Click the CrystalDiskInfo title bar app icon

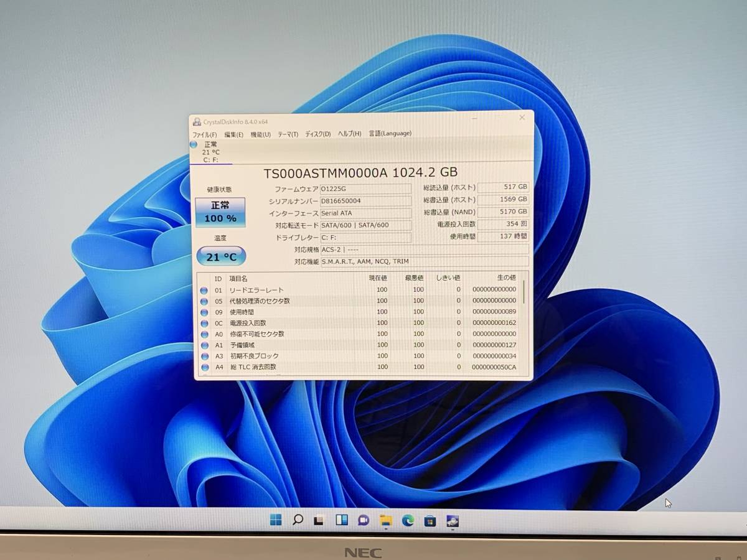point(197,122)
